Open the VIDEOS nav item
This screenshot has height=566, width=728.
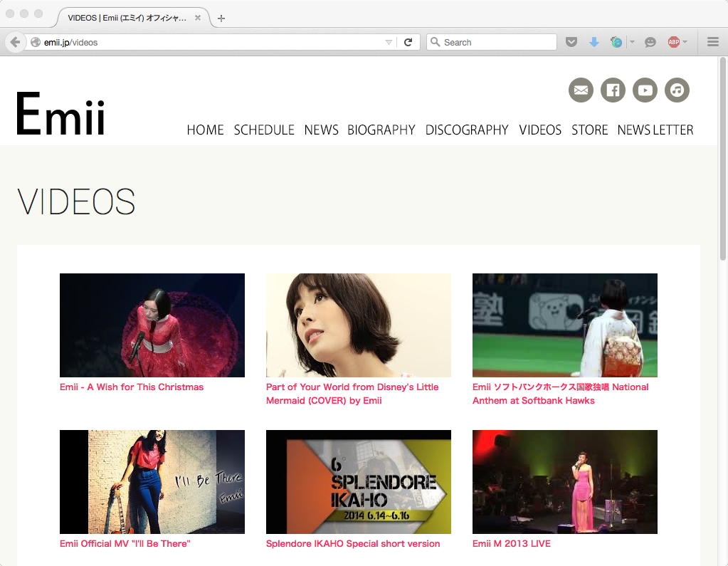click(540, 130)
